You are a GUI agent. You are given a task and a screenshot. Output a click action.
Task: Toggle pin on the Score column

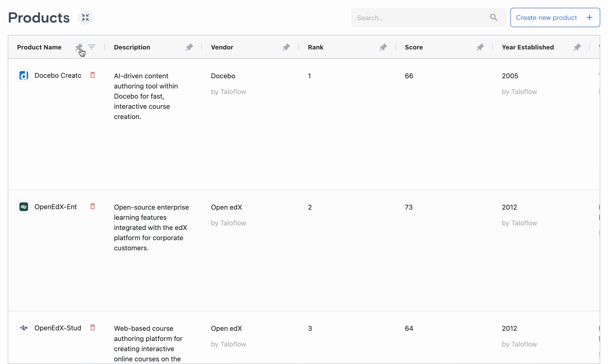(x=480, y=47)
